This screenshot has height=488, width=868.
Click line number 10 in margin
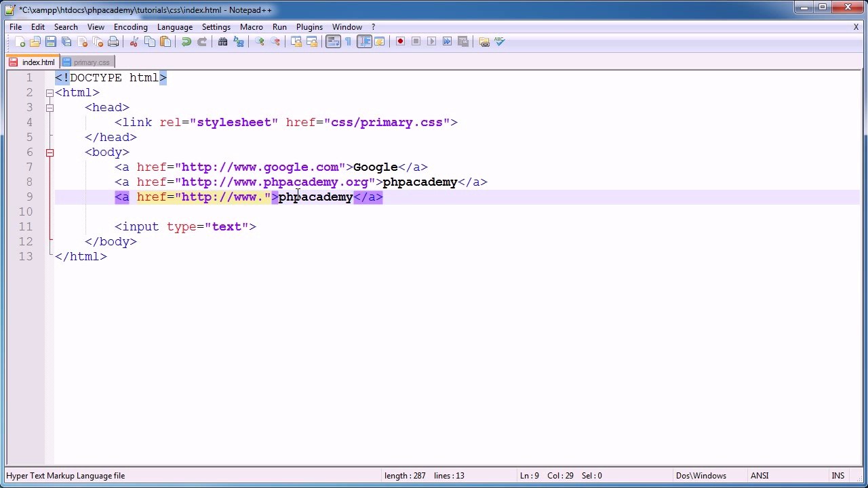(26, 212)
